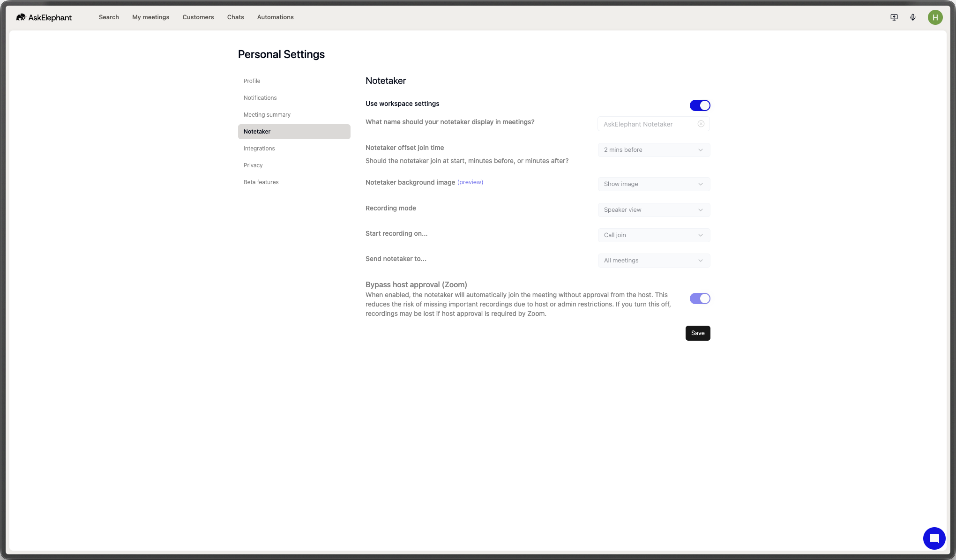Open My meetings in top navigation
Viewport: 956px width, 560px height.
pyautogui.click(x=150, y=17)
